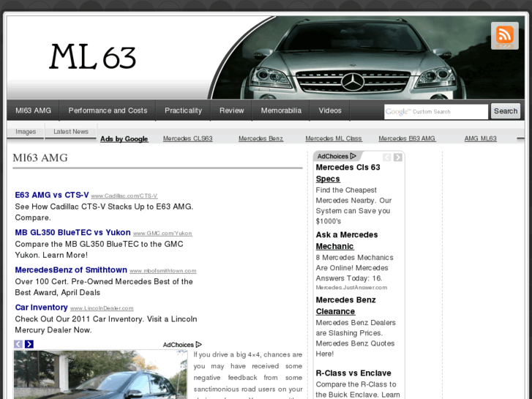The height and width of the screenshot is (399, 532).
Task: Open Mercedes Benz Clearance sidebar ad
Action: tap(345, 305)
